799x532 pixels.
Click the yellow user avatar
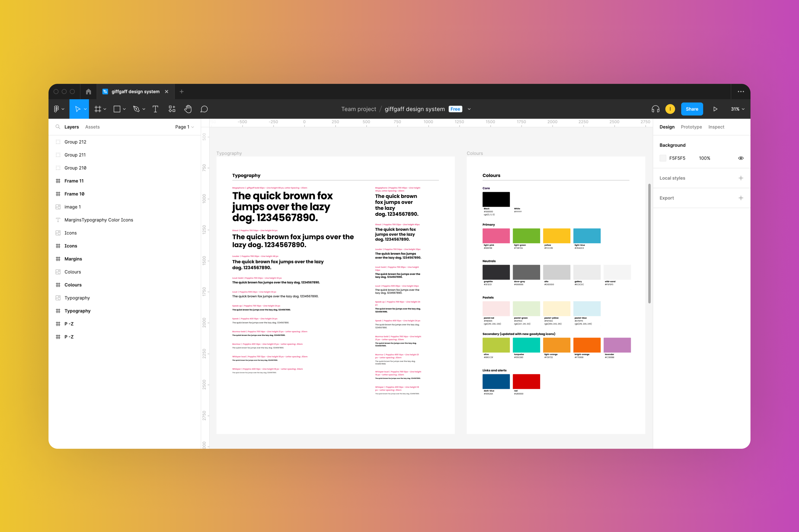[x=670, y=109]
